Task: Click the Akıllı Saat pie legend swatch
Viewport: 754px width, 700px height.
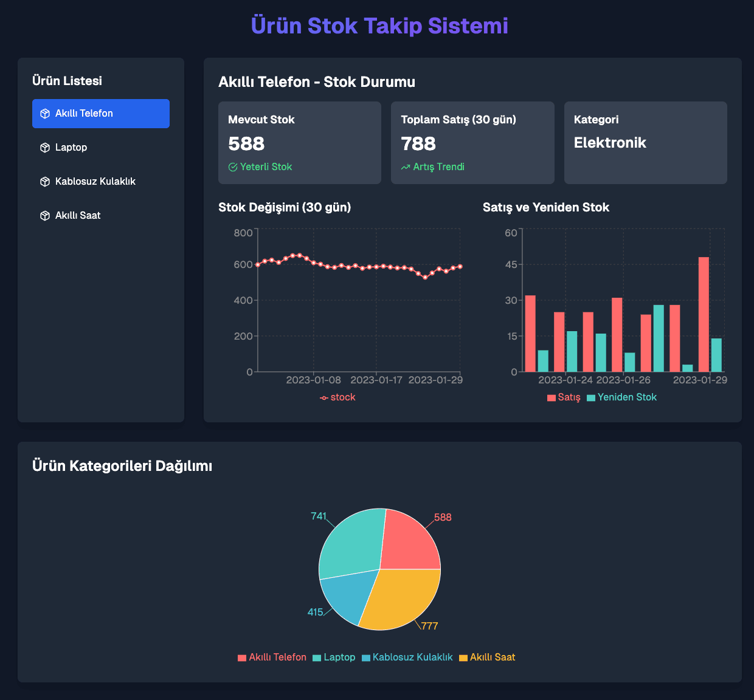Action: [x=463, y=658]
